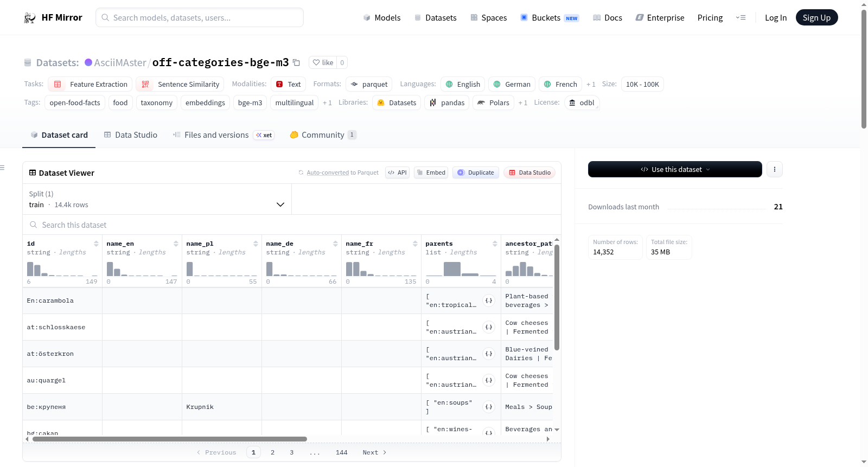Open the Dataset card tab
The image size is (868, 467).
pyautogui.click(x=59, y=135)
